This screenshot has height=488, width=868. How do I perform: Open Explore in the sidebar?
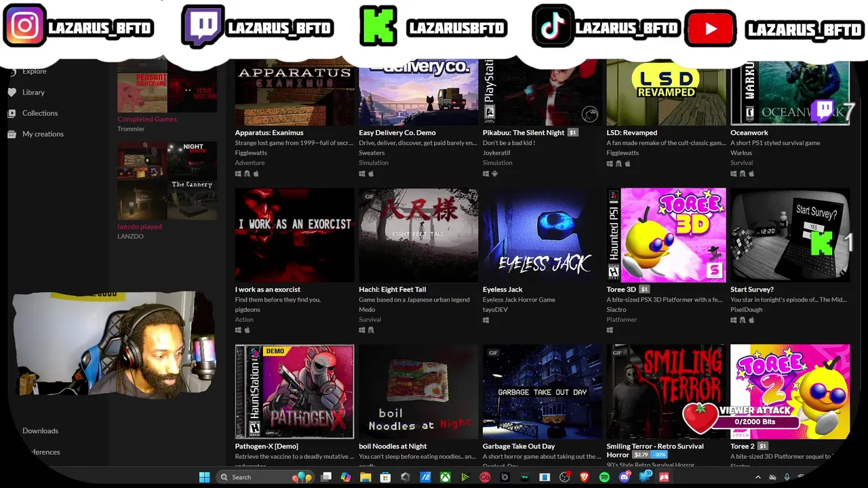(x=34, y=71)
